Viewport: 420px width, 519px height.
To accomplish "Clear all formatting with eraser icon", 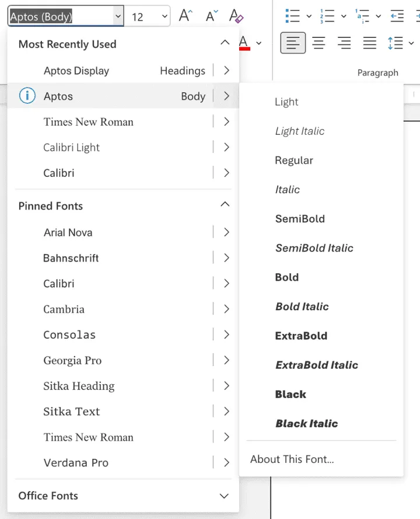I will tap(236, 16).
